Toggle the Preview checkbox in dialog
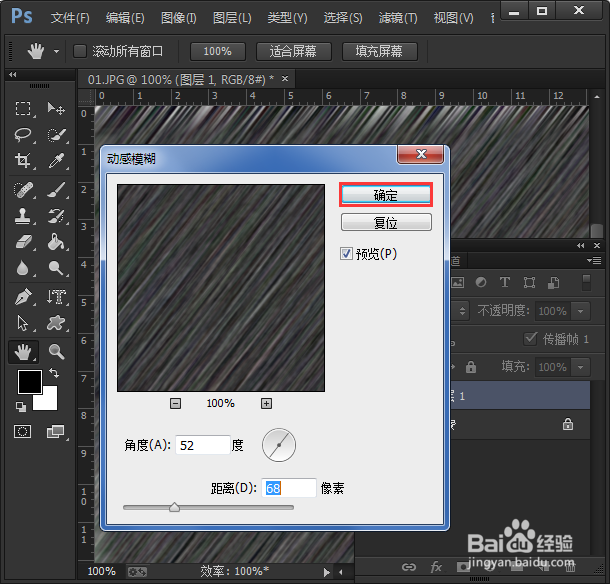The width and height of the screenshot is (610, 584). click(346, 254)
